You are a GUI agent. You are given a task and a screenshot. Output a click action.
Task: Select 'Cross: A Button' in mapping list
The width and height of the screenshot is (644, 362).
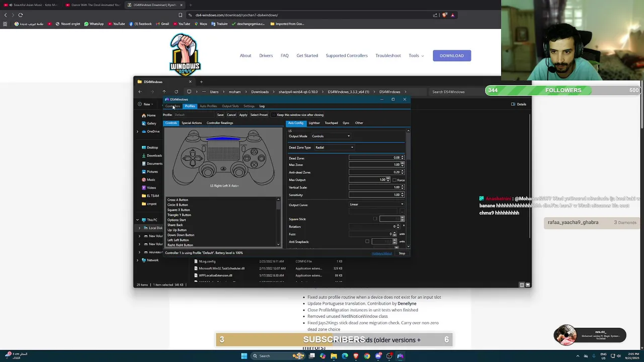point(221,200)
